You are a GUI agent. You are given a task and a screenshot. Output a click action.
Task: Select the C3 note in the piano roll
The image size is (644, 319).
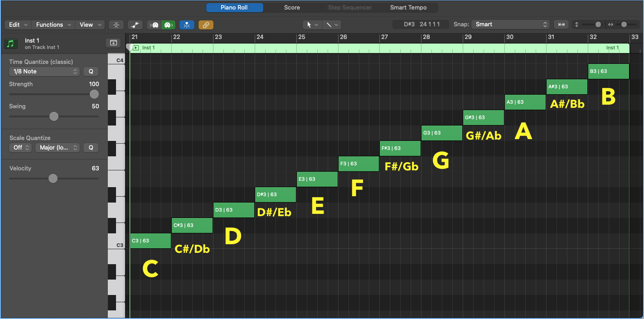pyautogui.click(x=150, y=241)
